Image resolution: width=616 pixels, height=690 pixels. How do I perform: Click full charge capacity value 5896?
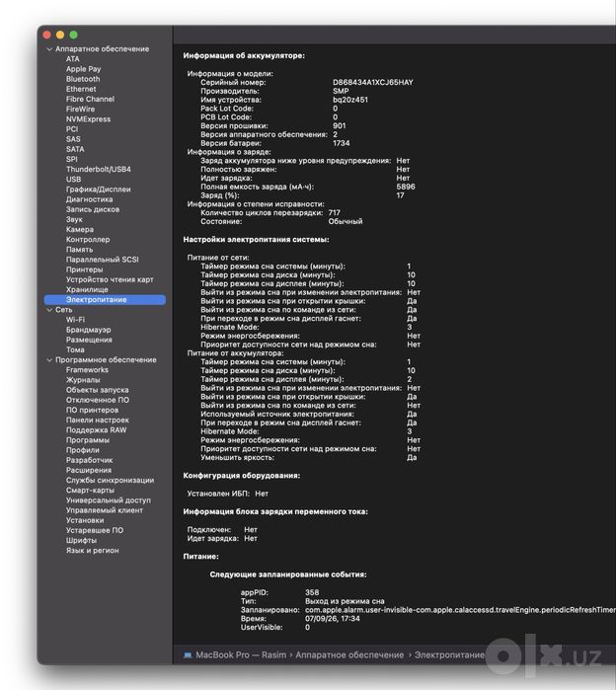(406, 187)
